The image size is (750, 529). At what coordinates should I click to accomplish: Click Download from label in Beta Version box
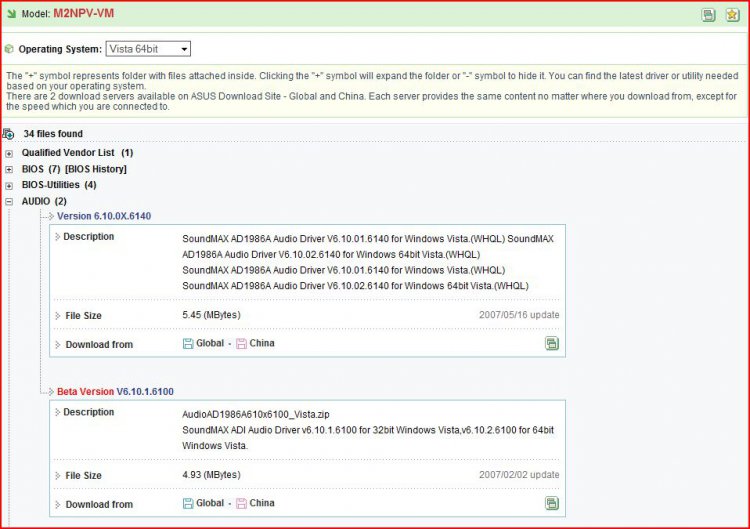[x=99, y=505]
